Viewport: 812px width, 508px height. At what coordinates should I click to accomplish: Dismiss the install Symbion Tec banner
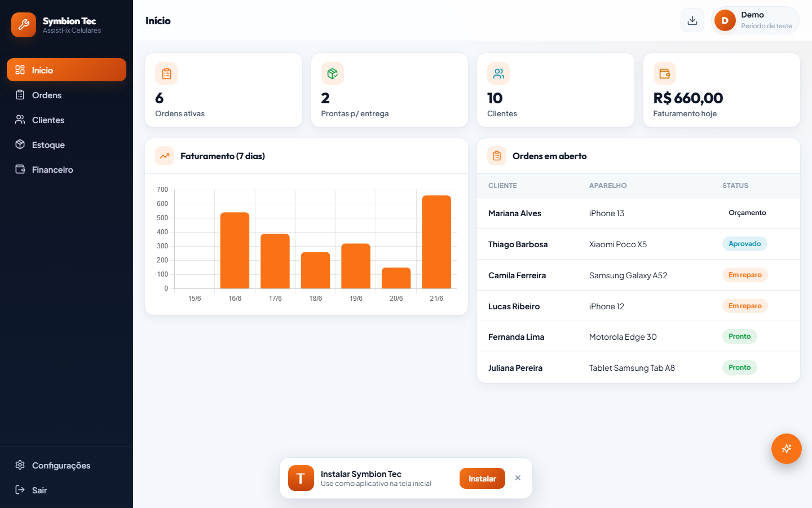point(518,478)
